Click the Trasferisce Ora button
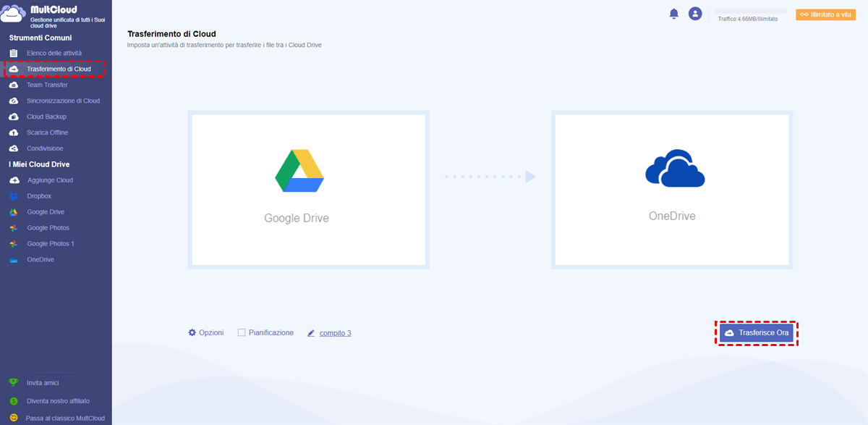The image size is (868, 425). [757, 332]
